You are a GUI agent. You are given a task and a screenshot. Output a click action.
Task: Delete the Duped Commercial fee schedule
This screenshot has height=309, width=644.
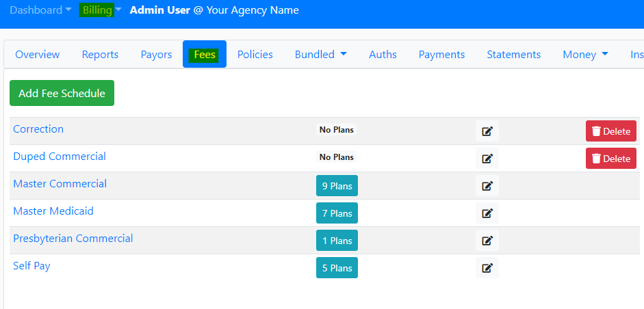[x=610, y=159]
